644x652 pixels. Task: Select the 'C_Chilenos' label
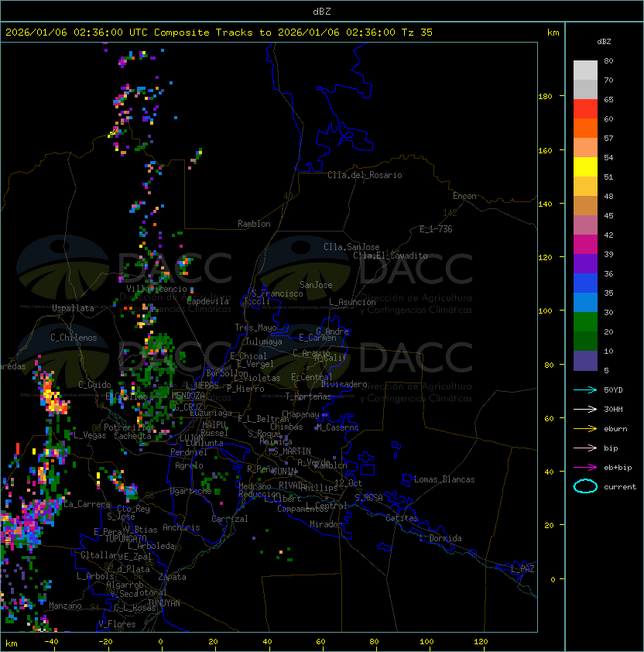tap(74, 338)
